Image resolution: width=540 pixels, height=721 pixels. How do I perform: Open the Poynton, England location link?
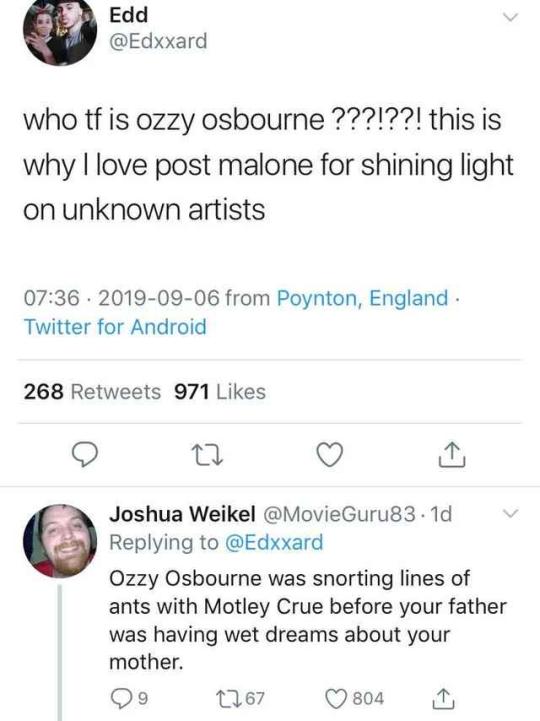[x=362, y=298]
